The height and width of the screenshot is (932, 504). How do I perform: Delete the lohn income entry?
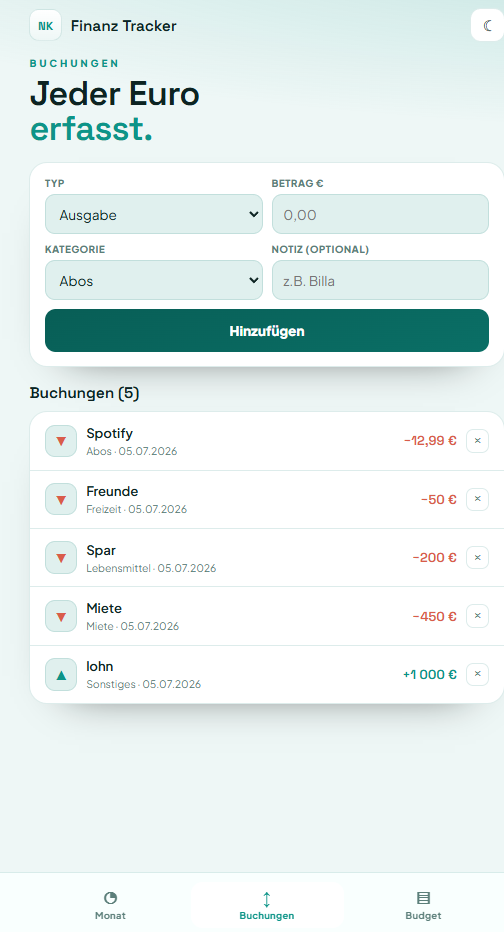pyautogui.click(x=477, y=674)
